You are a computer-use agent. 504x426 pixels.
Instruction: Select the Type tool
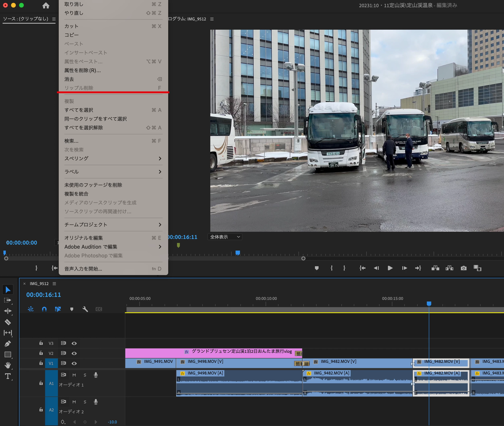coord(8,376)
